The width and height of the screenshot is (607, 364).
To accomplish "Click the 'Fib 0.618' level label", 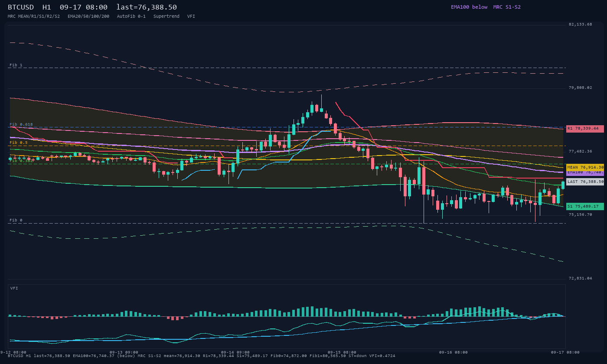I will click(21, 124).
